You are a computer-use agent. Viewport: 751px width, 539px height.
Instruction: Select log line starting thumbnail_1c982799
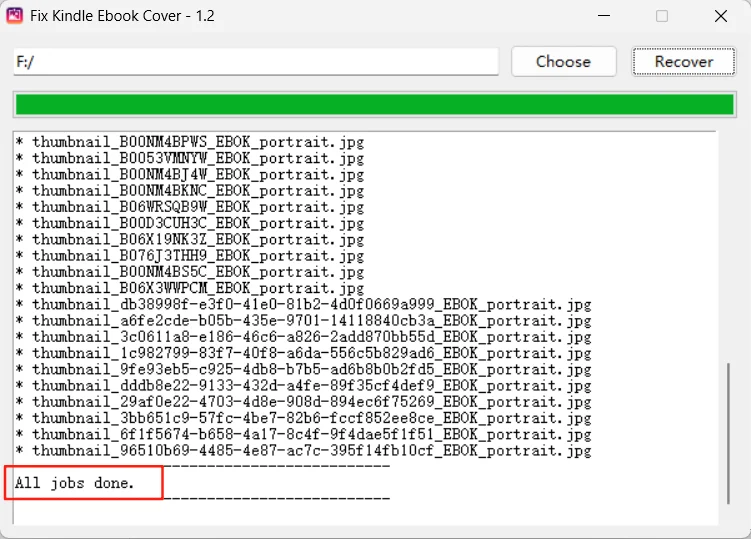tap(304, 354)
